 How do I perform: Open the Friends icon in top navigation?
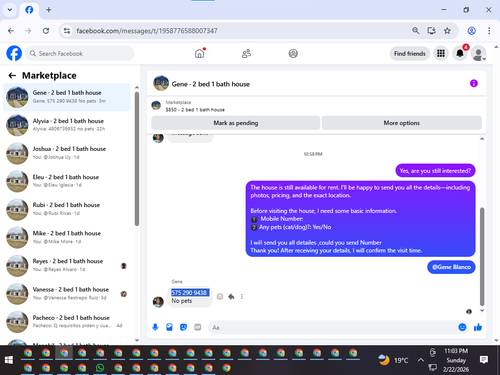[246, 53]
